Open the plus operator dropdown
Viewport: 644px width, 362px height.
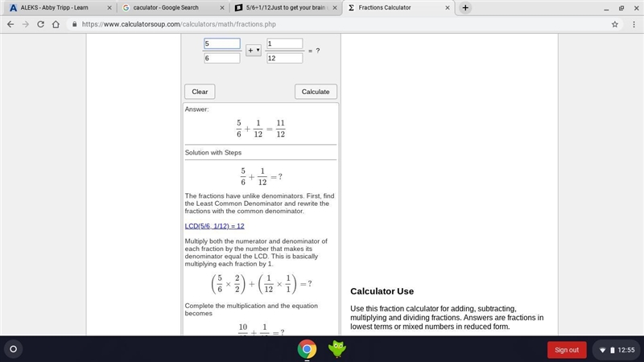[254, 51]
